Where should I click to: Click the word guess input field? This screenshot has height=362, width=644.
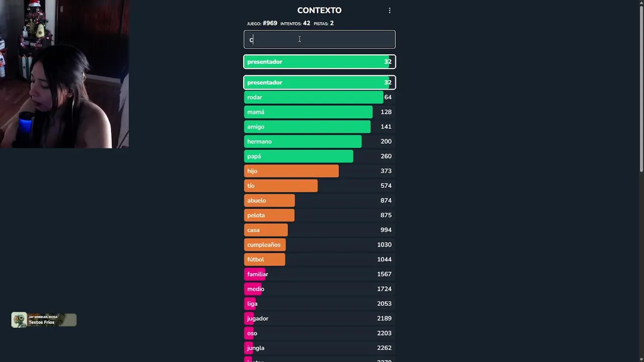pyautogui.click(x=319, y=40)
